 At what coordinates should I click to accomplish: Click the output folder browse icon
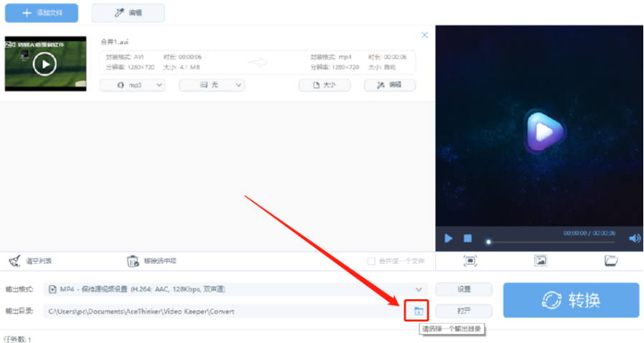(418, 311)
